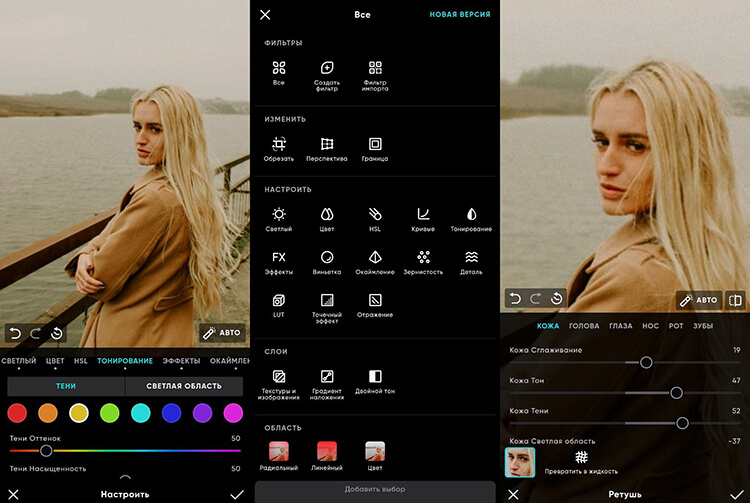Open the Кожа retouch tab
The width and height of the screenshot is (750, 503).
[548, 326]
